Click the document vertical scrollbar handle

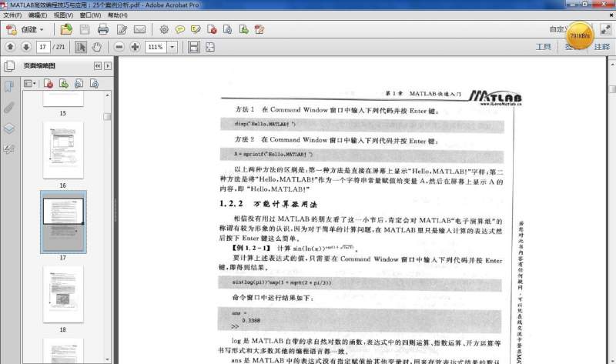[612, 89]
